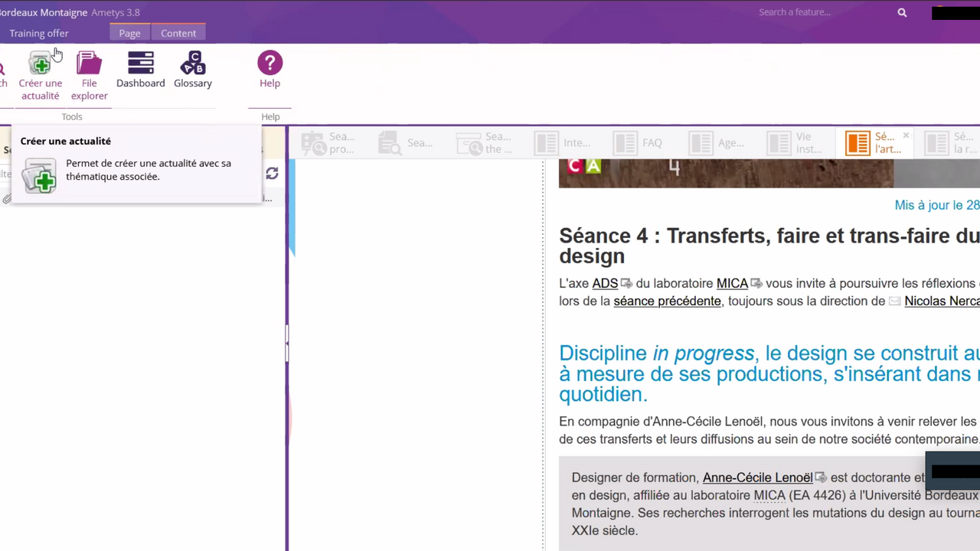This screenshot has height=551, width=980.
Task: Click the magnifier icon in feature search
Action: (902, 12)
